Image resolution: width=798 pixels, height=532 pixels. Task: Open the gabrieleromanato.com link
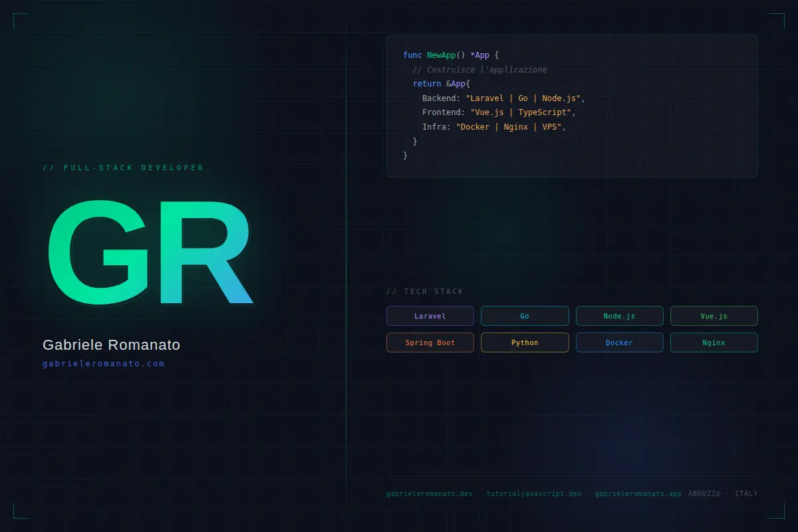(103, 364)
